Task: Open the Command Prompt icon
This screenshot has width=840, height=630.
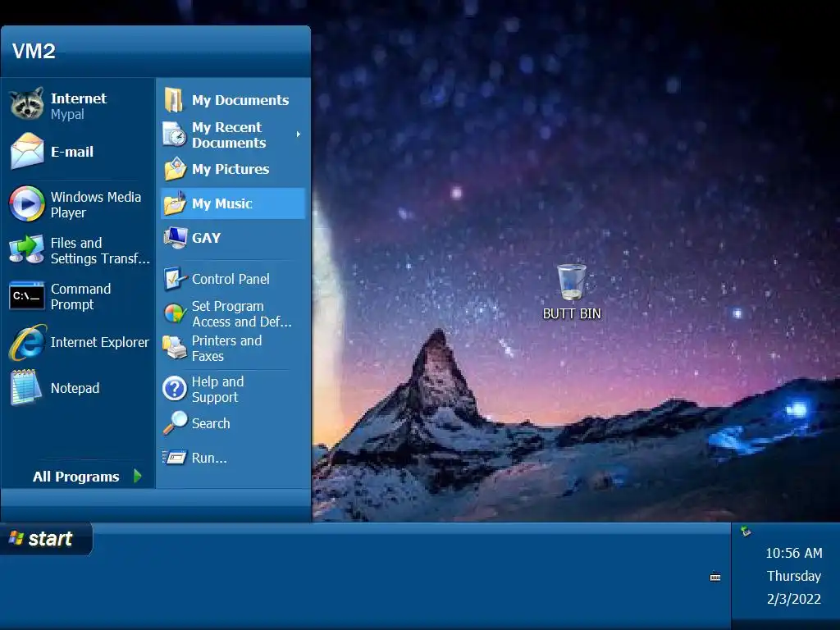Action: (27, 295)
